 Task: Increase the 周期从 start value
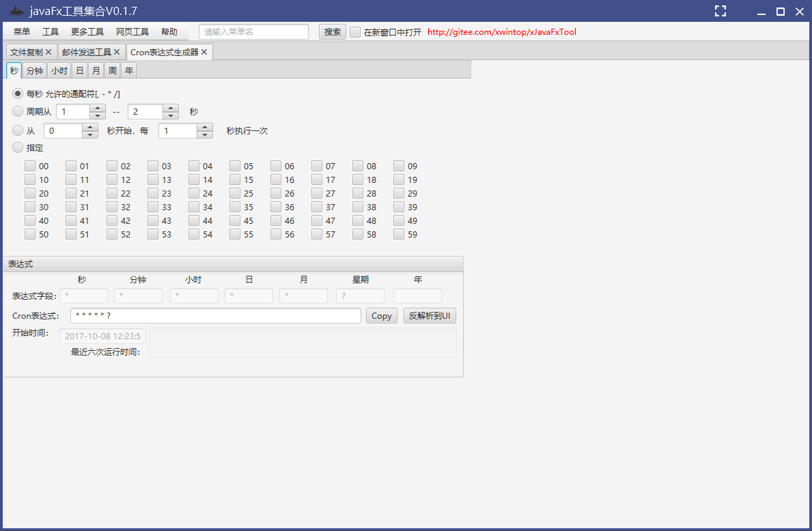tap(98, 108)
